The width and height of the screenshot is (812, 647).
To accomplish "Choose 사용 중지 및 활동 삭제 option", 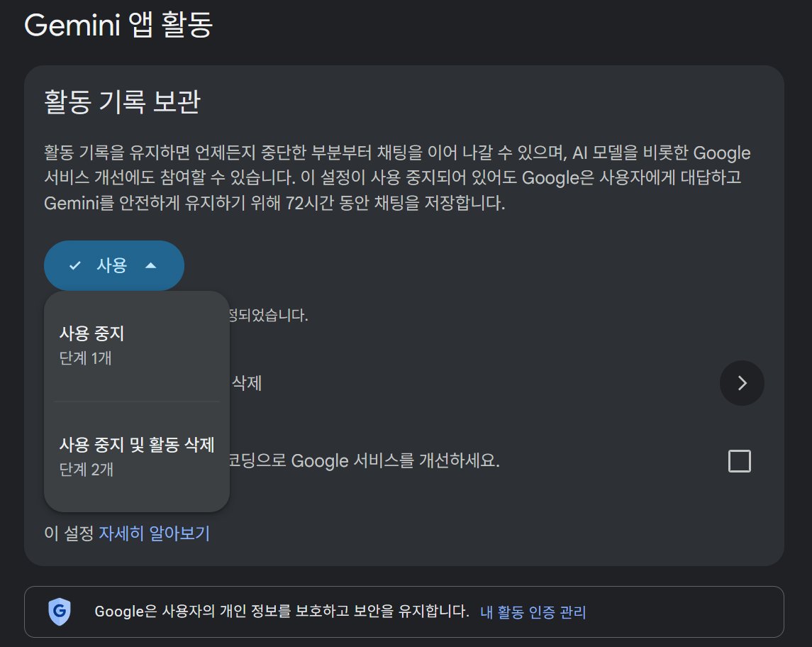I will click(137, 456).
